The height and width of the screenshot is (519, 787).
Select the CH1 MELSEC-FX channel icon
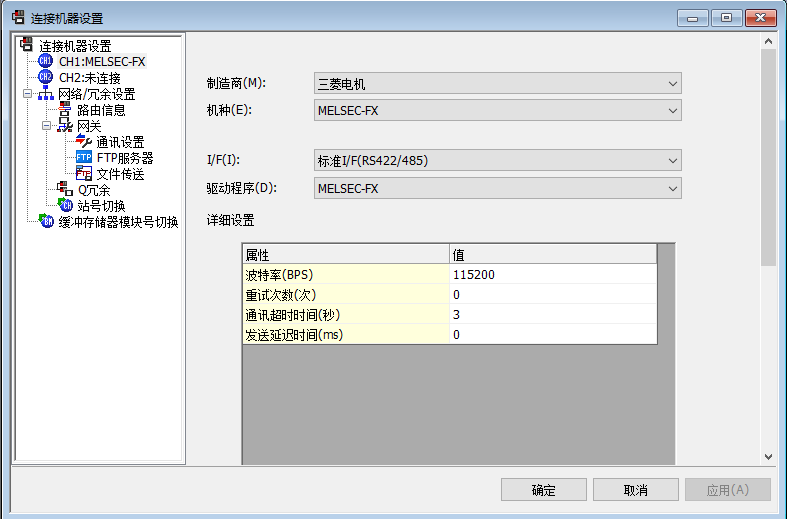point(45,61)
